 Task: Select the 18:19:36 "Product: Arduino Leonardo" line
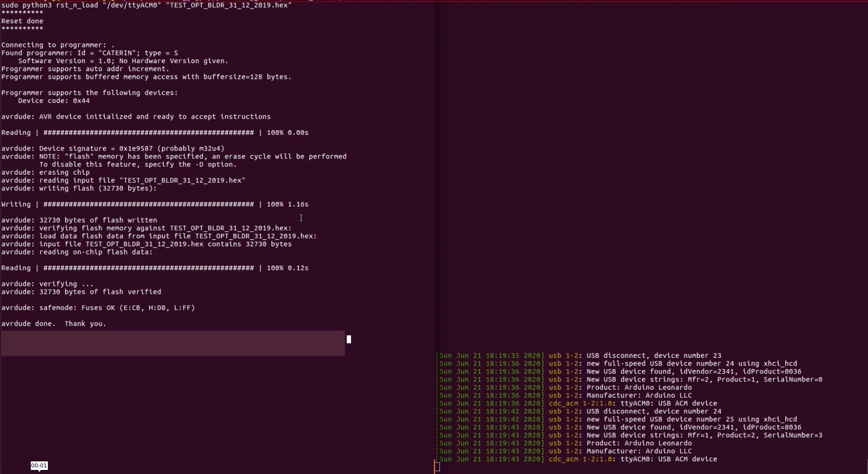tap(564, 388)
